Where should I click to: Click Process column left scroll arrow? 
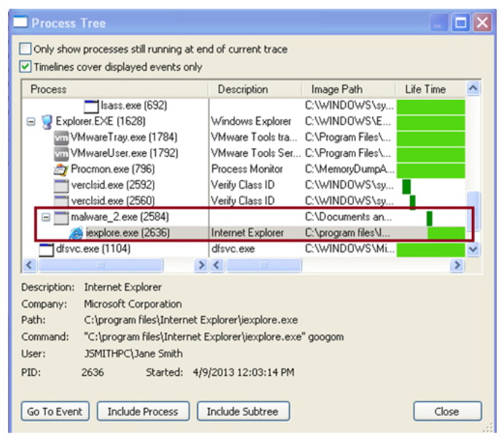tap(30, 266)
